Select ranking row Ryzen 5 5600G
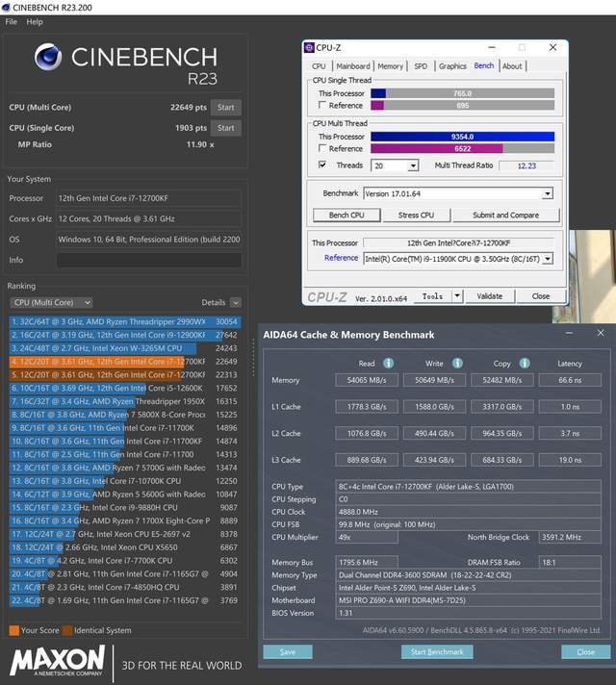This screenshot has height=685, width=616. pos(125,495)
